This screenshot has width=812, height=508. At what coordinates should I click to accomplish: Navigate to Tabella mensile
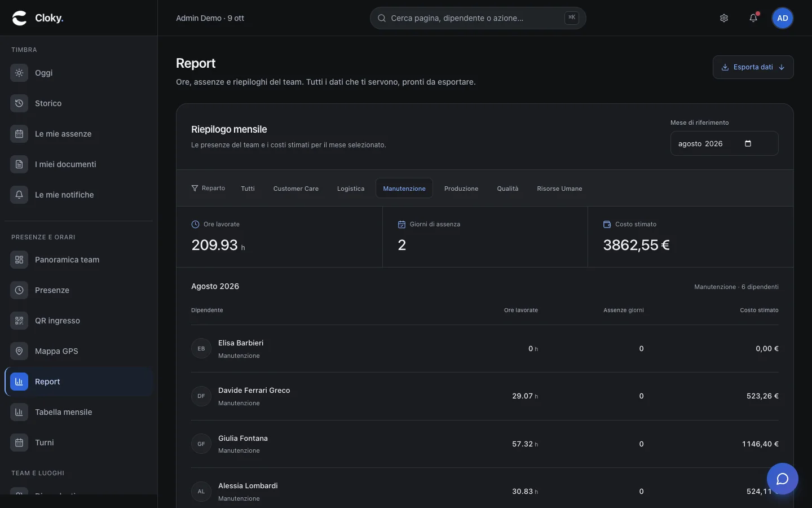tap(79, 412)
